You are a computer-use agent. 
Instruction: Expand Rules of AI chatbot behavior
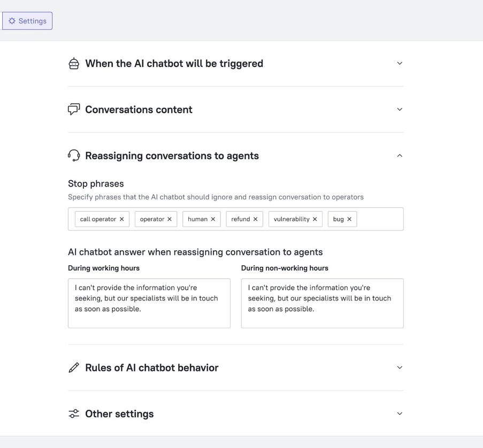pyautogui.click(x=400, y=368)
